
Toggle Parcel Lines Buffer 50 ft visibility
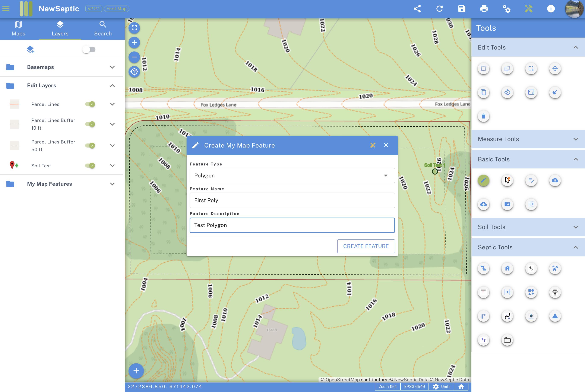[x=90, y=145]
